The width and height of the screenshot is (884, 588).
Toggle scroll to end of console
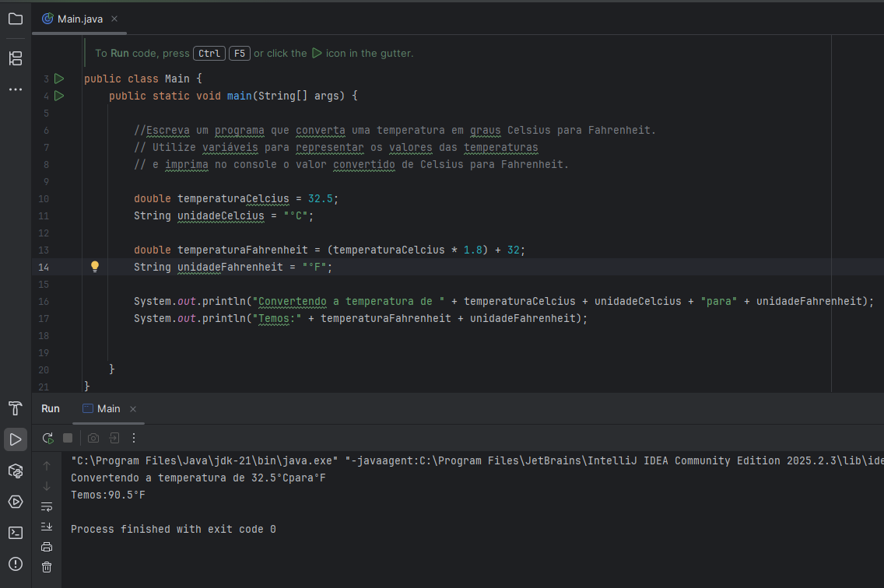point(47,527)
